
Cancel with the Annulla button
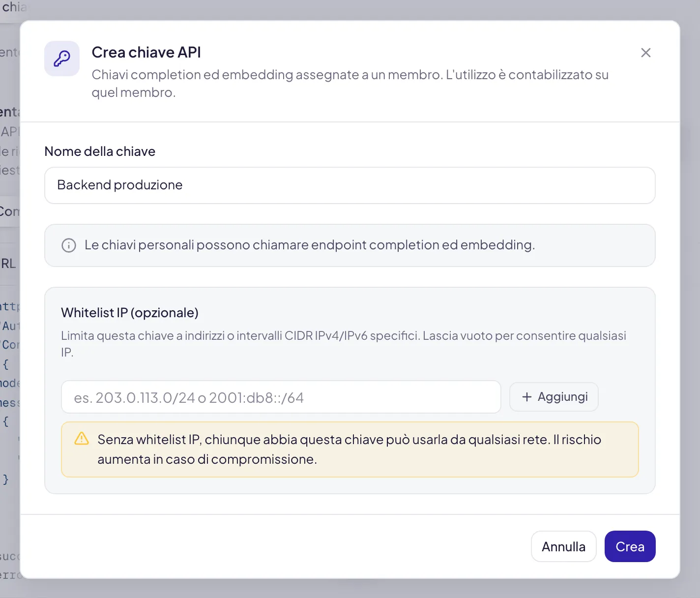click(564, 546)
